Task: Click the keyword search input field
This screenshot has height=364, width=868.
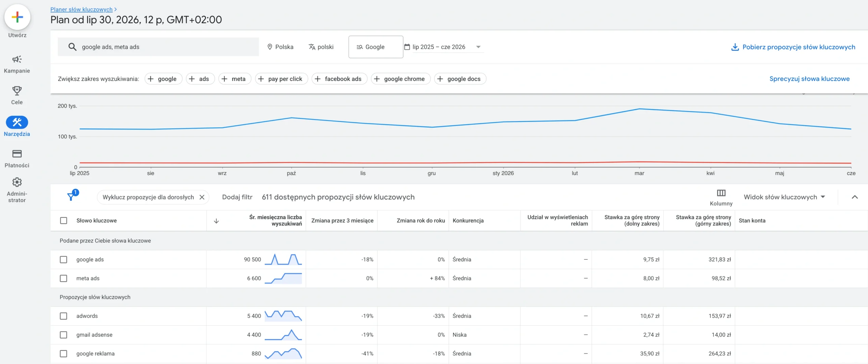Action: tap(158, 47)
